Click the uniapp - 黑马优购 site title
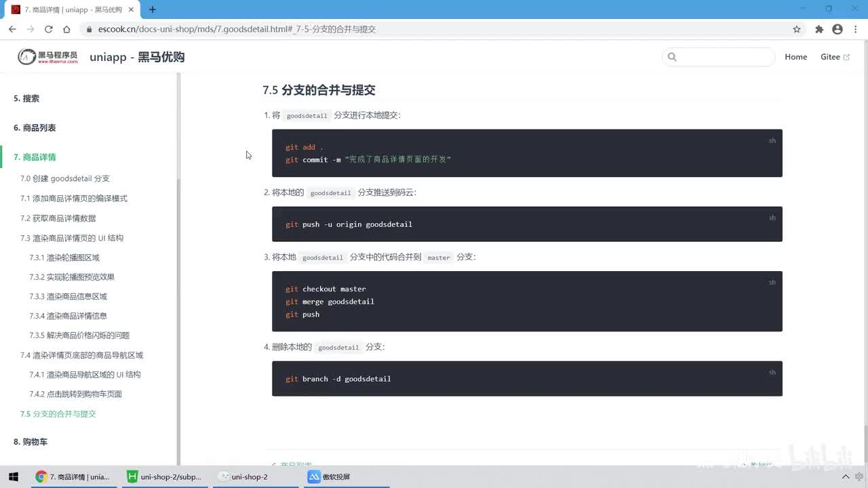The height and width of the screenshot is (488, 868). (137, 57)
